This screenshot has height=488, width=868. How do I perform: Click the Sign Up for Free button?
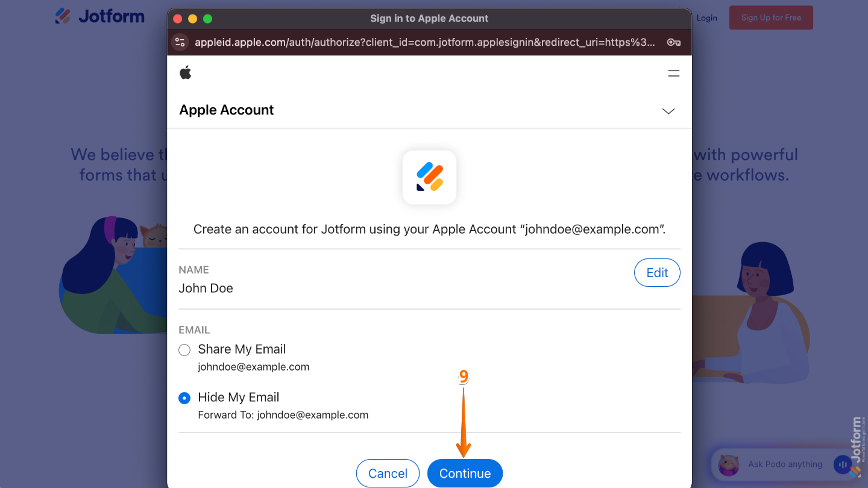pos(771,17)
